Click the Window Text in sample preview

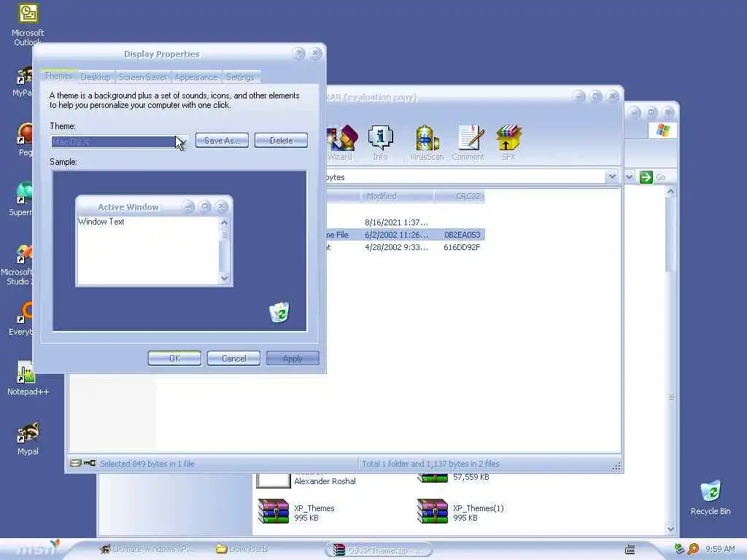pos(101,222)
